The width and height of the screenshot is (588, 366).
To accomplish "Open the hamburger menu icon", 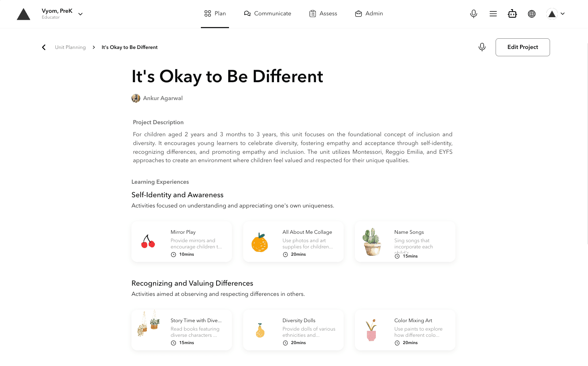I will 493,14.
